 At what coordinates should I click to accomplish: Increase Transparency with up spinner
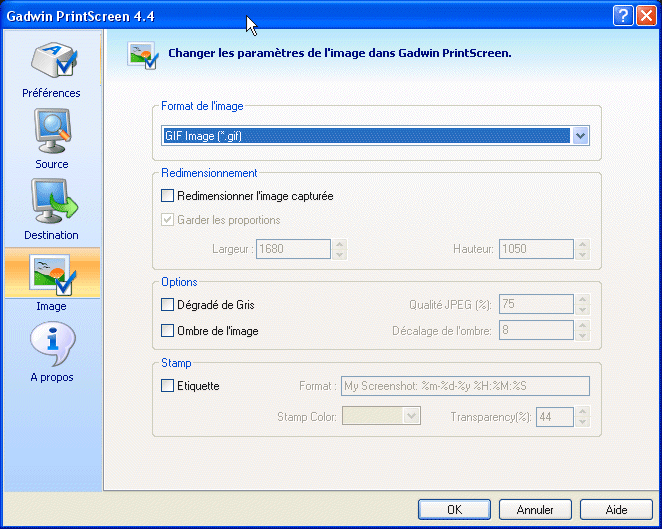[583, 412]
